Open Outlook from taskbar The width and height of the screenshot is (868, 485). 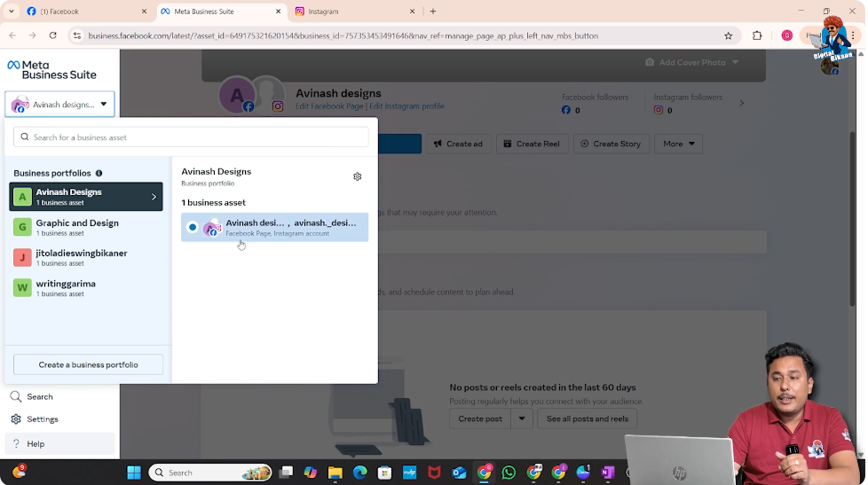pyautogui.click(x=459, y=473)
